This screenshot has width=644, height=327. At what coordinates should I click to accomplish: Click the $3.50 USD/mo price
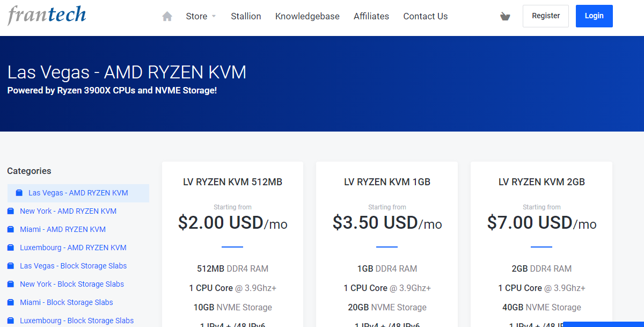click(x=387, y=222)
